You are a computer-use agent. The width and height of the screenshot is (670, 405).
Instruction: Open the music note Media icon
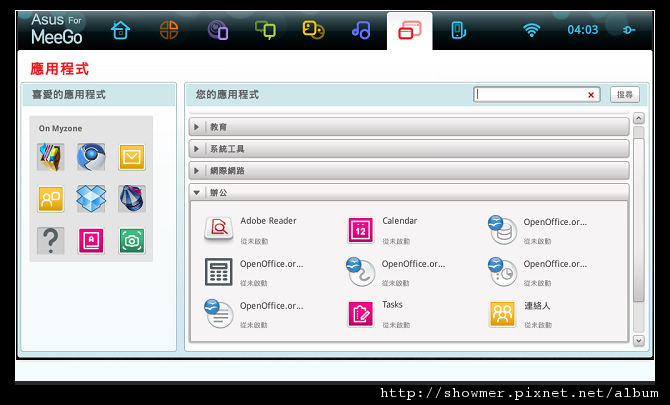coord(361,30)
